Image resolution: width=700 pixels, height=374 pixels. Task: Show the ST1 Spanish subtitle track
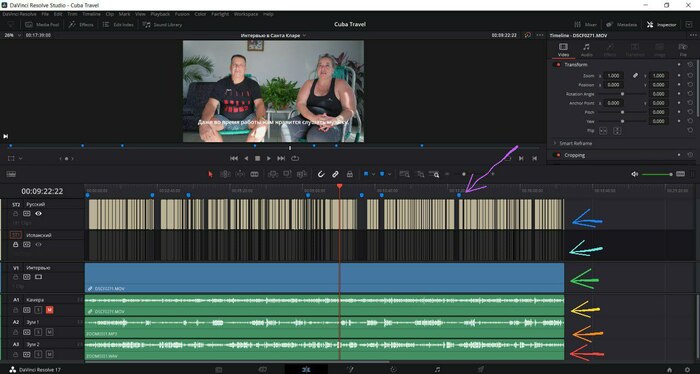pos(38,245)
